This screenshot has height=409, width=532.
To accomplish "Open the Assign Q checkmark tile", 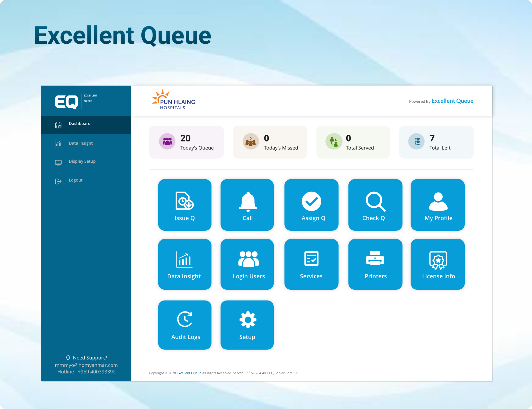I will (311, 205).
